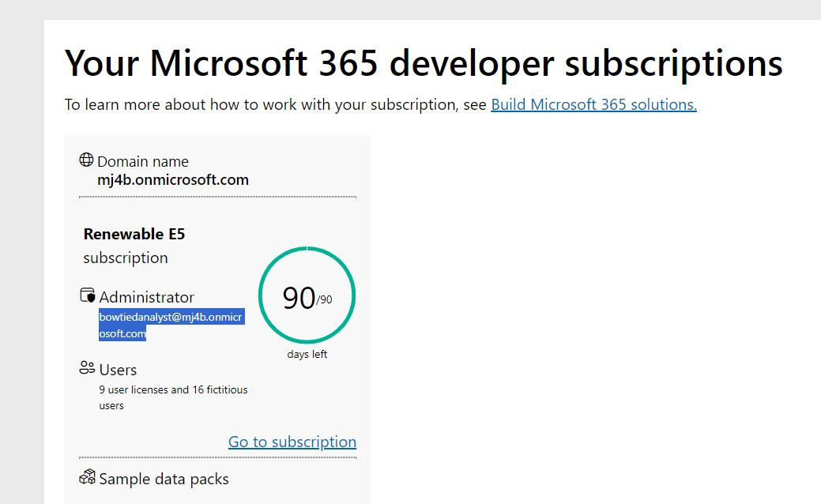Click the 'days left' caption

pyautogui.click(x=307, y=355)
